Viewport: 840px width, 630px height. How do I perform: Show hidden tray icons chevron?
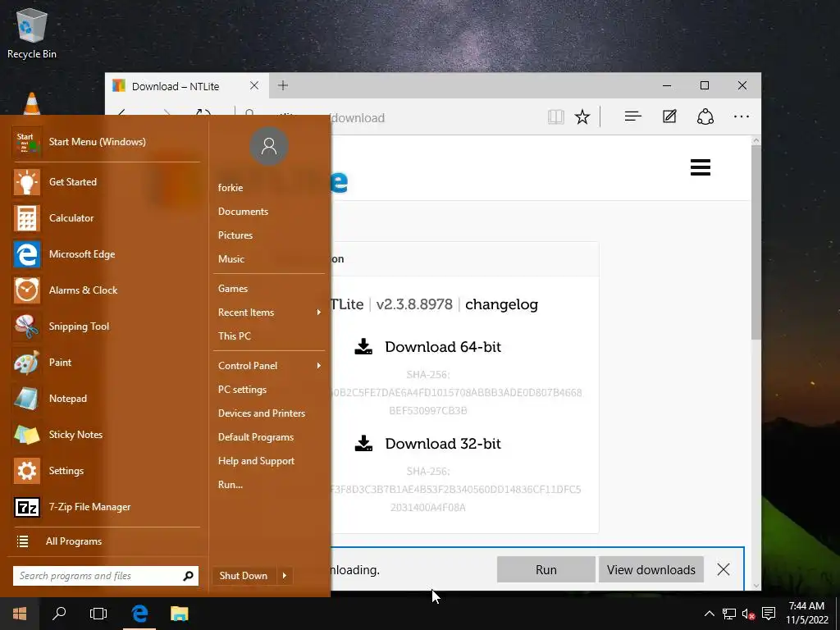click(710, 614)
